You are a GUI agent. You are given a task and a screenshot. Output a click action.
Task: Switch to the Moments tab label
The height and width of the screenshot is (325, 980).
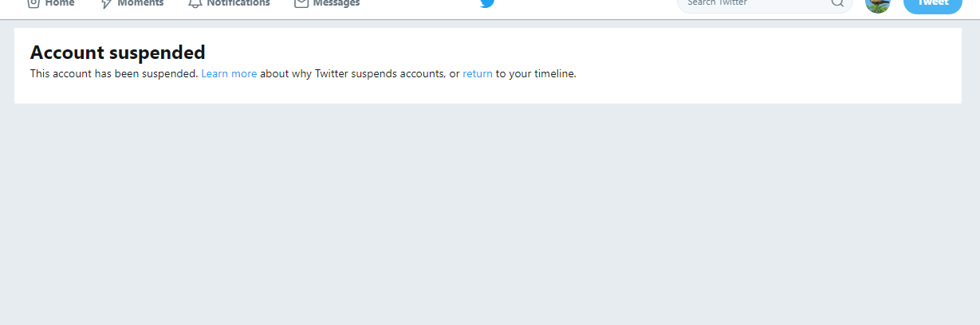(x=140, y=3)
